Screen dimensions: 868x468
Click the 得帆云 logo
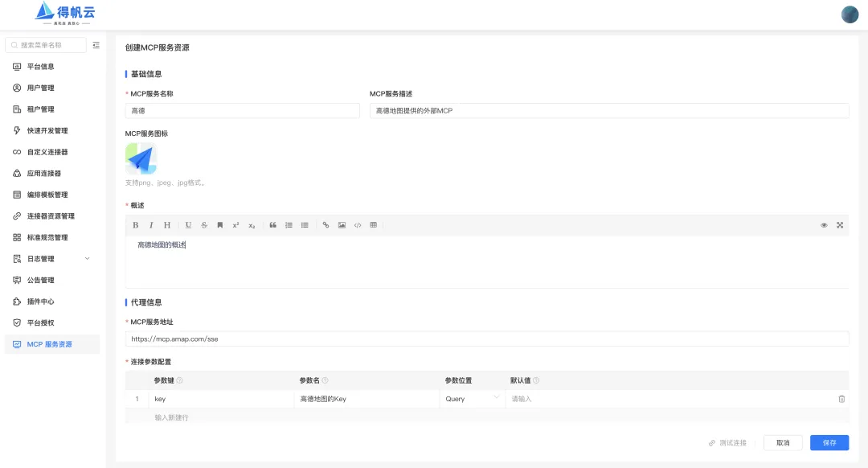pos(65,14)
